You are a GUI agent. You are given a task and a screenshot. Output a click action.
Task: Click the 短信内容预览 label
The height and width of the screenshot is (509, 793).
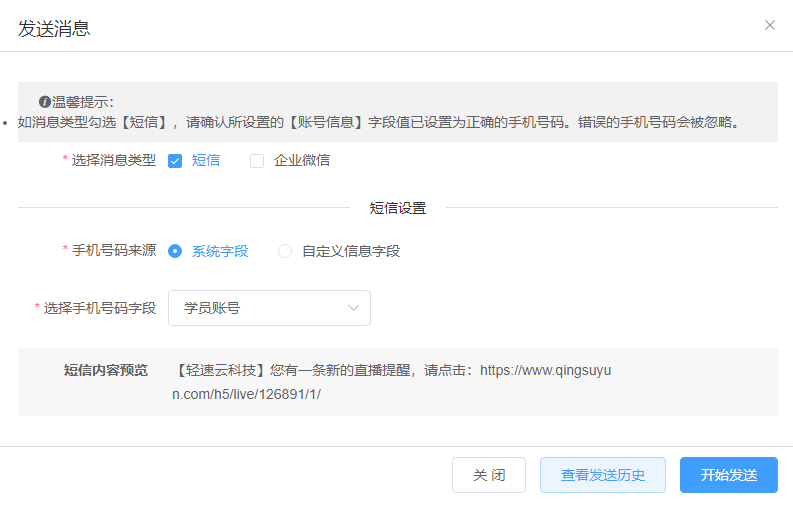coord(106,370)
